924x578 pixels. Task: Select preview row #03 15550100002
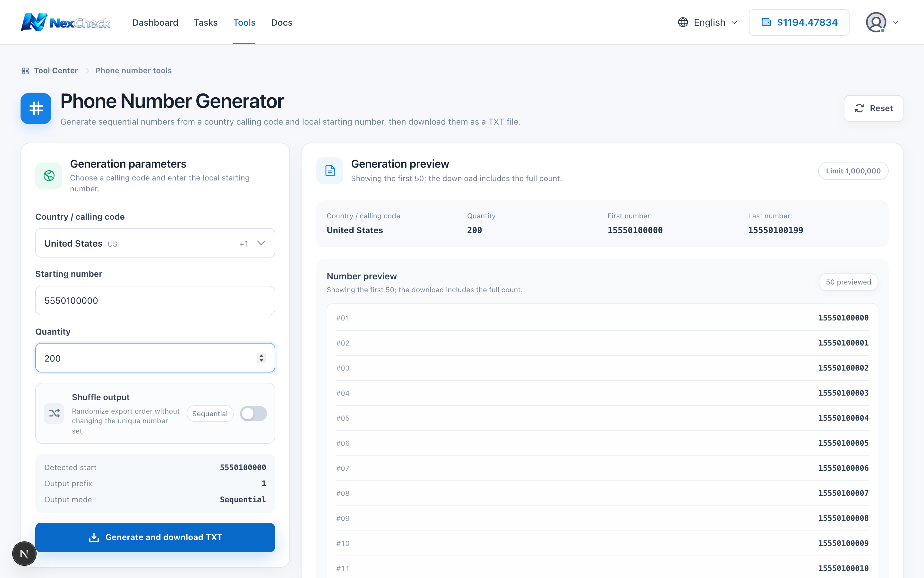point(602,368)
